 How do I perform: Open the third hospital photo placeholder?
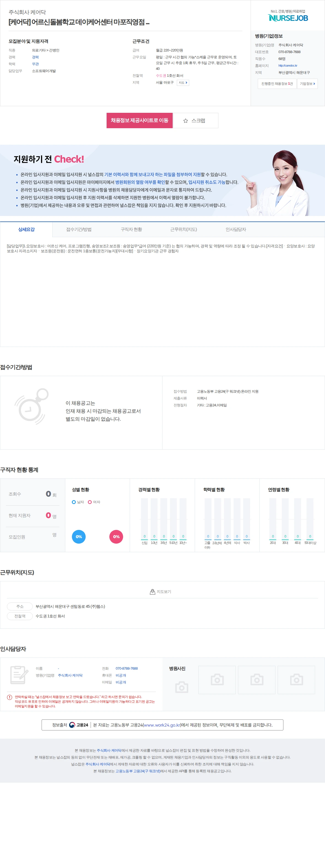[296, 680]
